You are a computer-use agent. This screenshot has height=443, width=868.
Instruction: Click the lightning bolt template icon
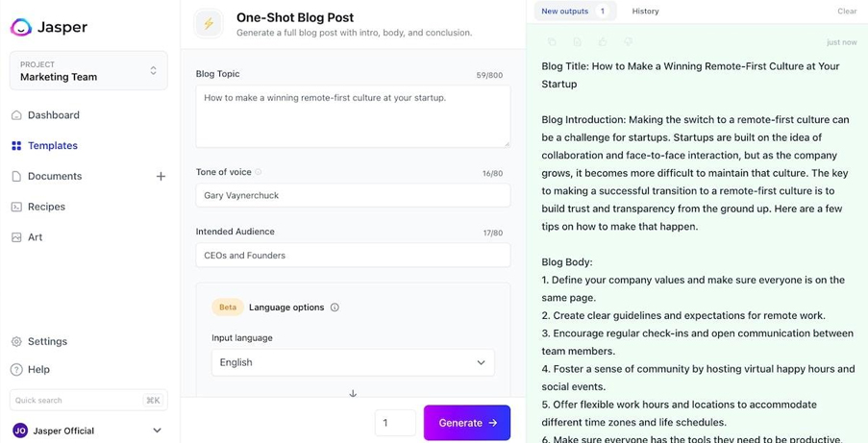209,24
